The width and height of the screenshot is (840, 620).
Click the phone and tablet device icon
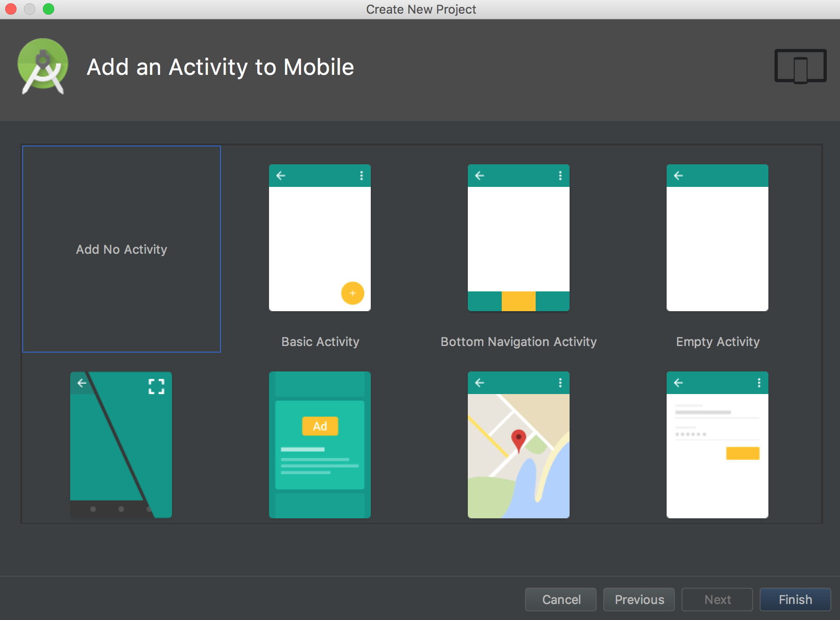pyautogui.click(x=800, y=66)
